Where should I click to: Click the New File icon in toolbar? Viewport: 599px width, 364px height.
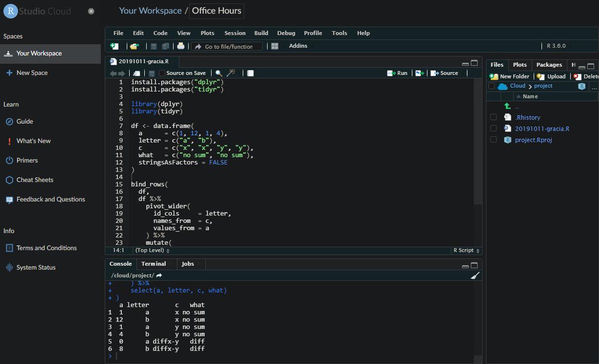[114, 46]
